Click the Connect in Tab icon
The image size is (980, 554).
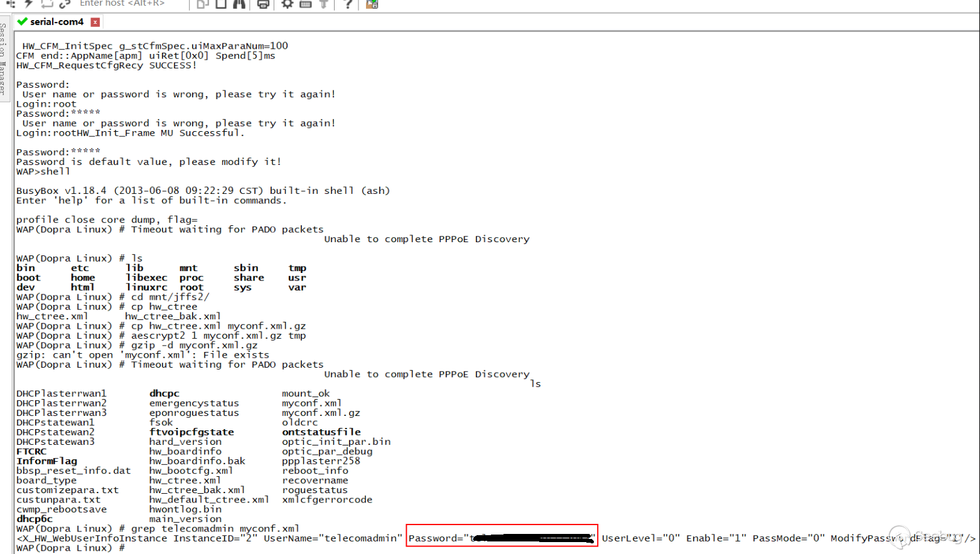tap(47, 4)
